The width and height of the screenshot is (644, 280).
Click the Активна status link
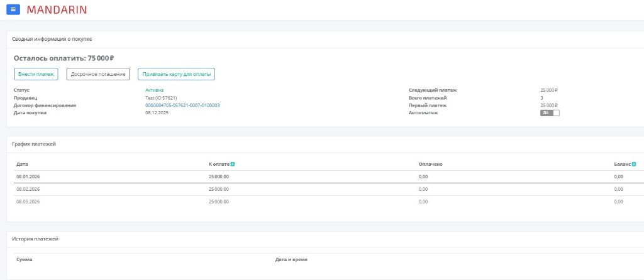154,90
